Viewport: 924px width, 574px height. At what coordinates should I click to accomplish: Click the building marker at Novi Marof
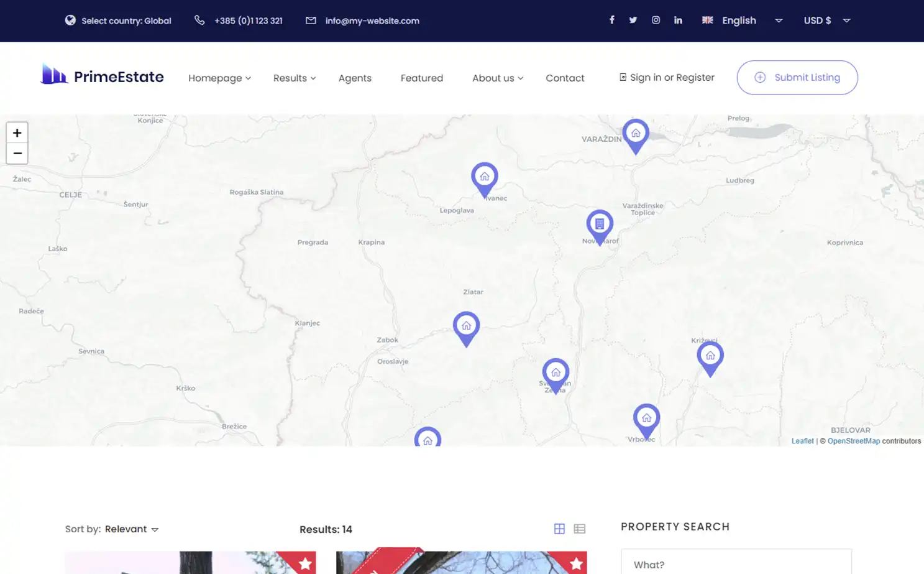[599, 223]
